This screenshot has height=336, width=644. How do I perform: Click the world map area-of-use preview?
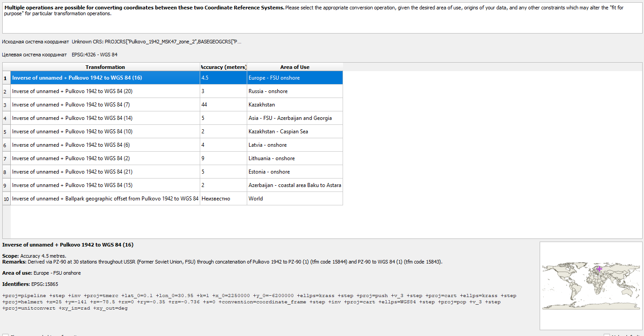(x=590, y=286)
